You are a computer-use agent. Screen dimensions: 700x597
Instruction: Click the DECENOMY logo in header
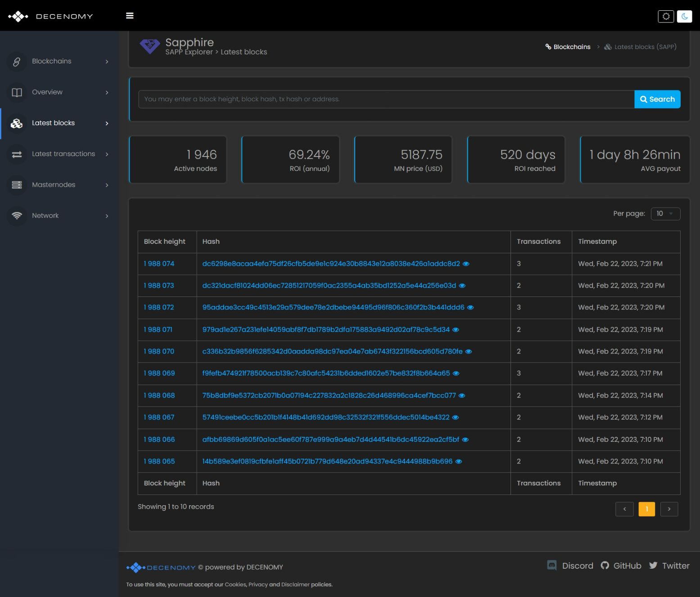pyautogui.click(x=50, y=16)
